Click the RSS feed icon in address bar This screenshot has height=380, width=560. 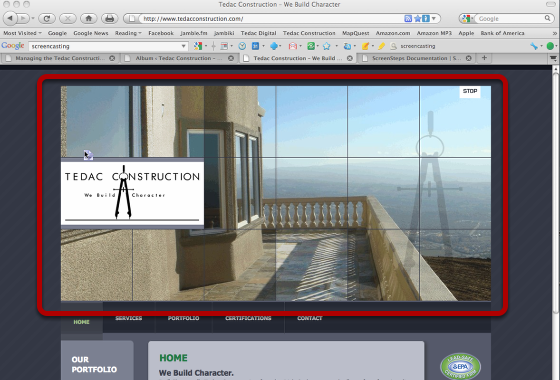pos(408,19)
